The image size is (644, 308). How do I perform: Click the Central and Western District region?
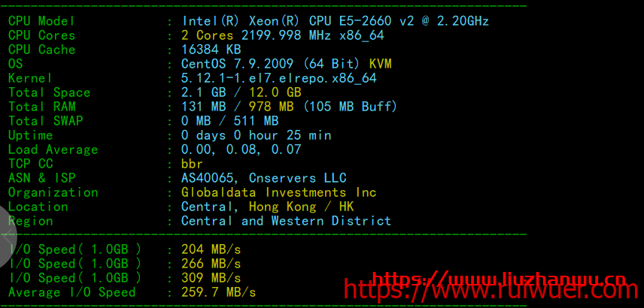286,221
